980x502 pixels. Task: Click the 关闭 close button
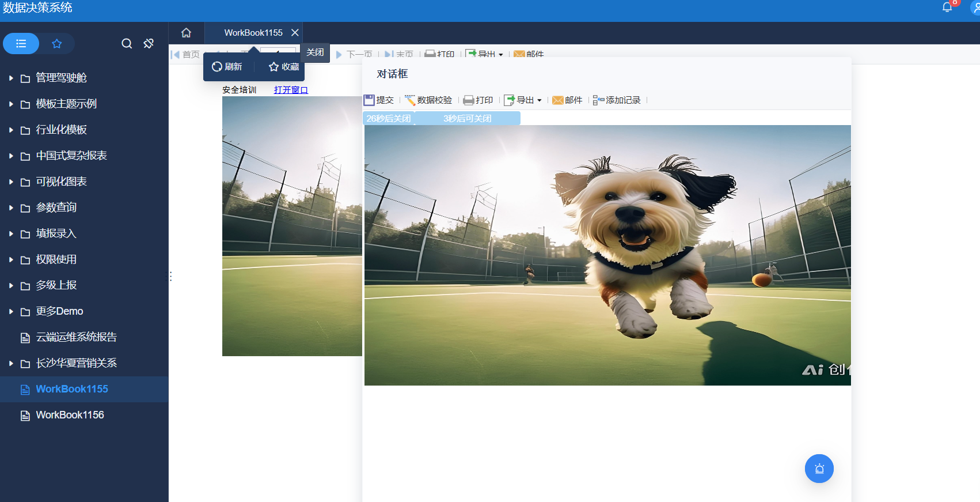click(315, 52)
